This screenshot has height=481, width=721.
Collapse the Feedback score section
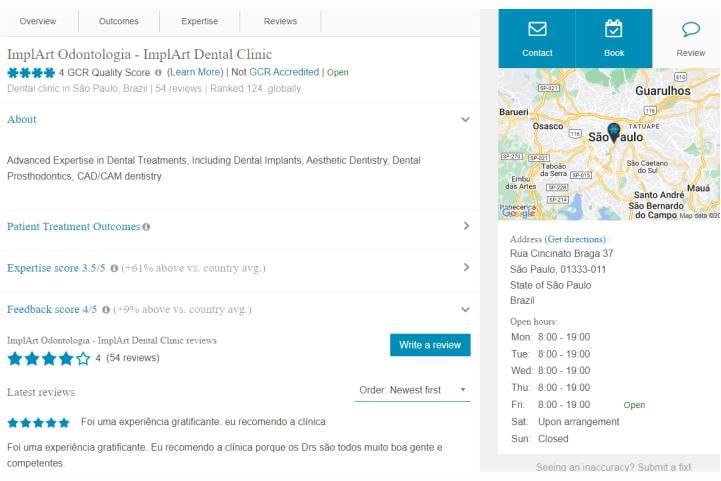[x=465, y=310]
